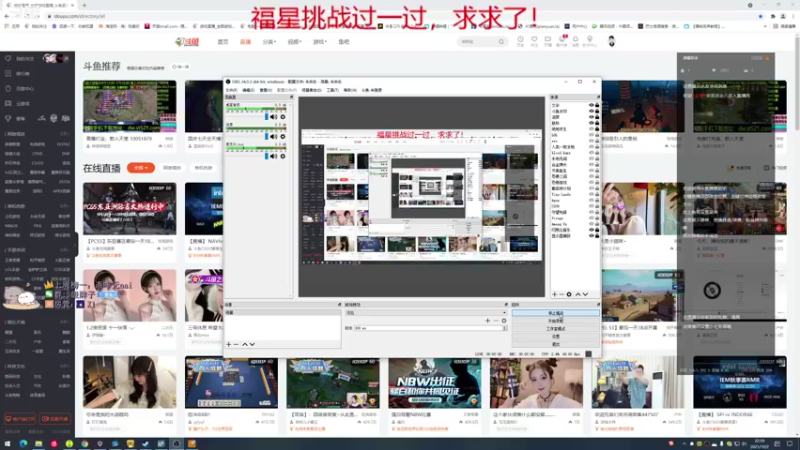
Task: Expand 分类 dropdown in Douyu navigation
Action: pos(269,42)
